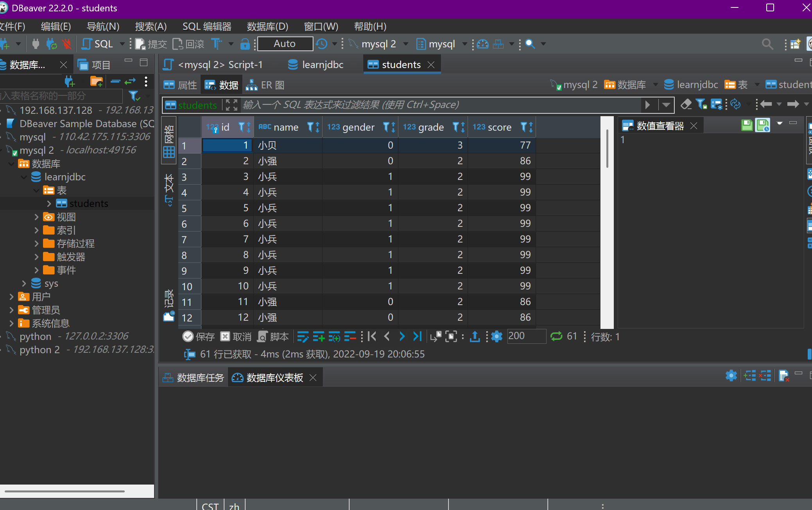Open the 属性 properties tab
Screen dimensions: 812x510
[x=180, y=85]
